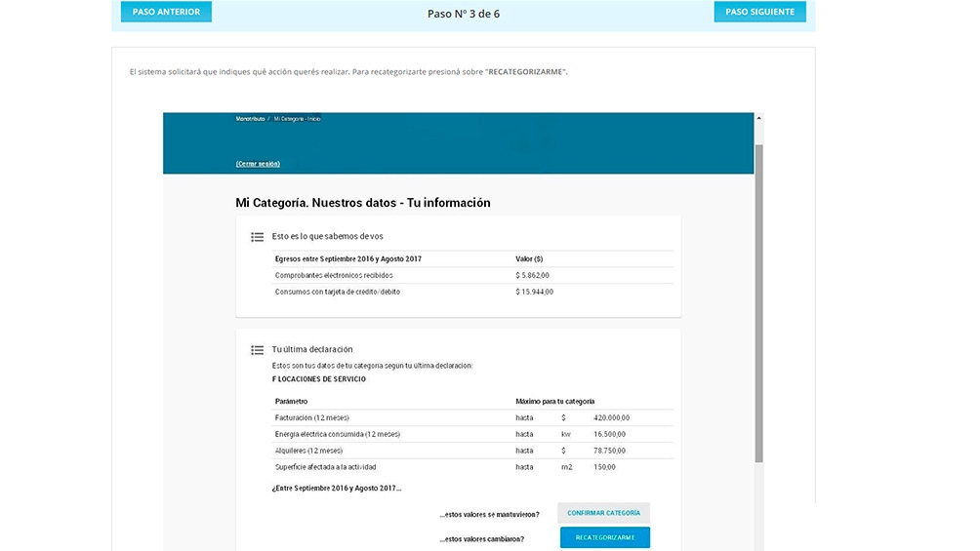Click list icon beside 'Esto es lo que sabemos de vos'
This screenshot has height=551, width=980.
[x=257, y=237]
